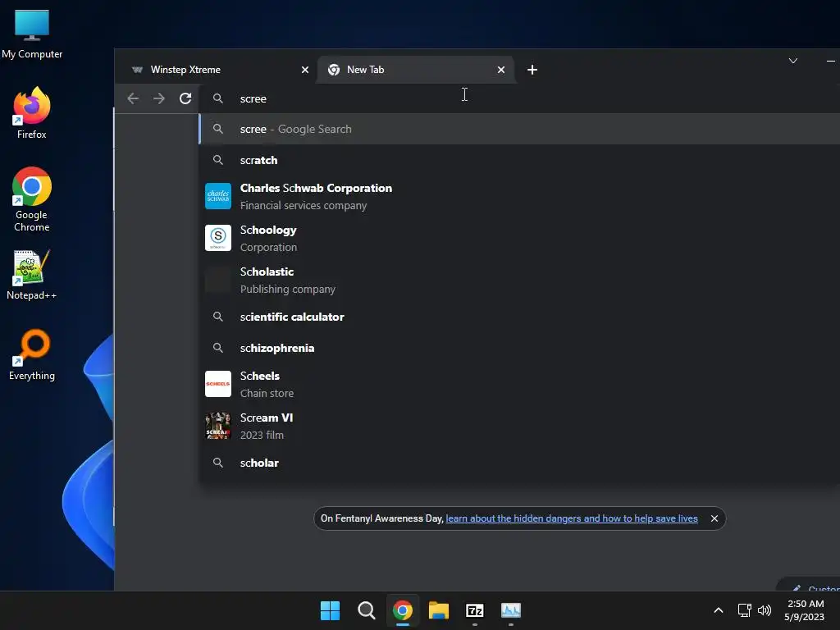Click the Scheels logo thumbnail

click(218, 384)
